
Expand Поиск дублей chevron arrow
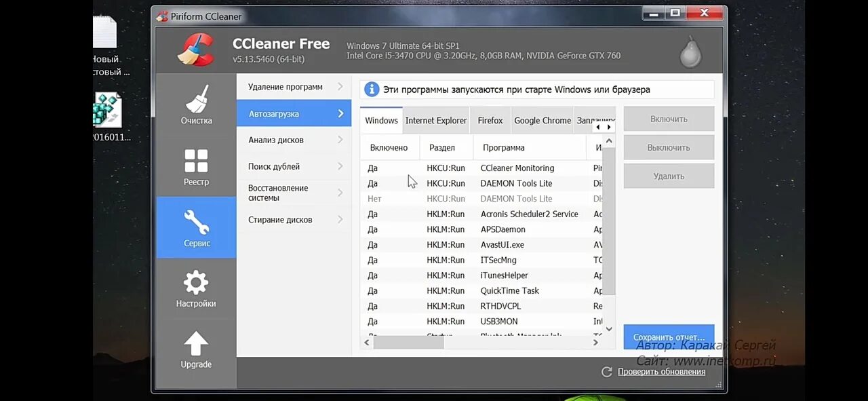[x=340, y=166]
